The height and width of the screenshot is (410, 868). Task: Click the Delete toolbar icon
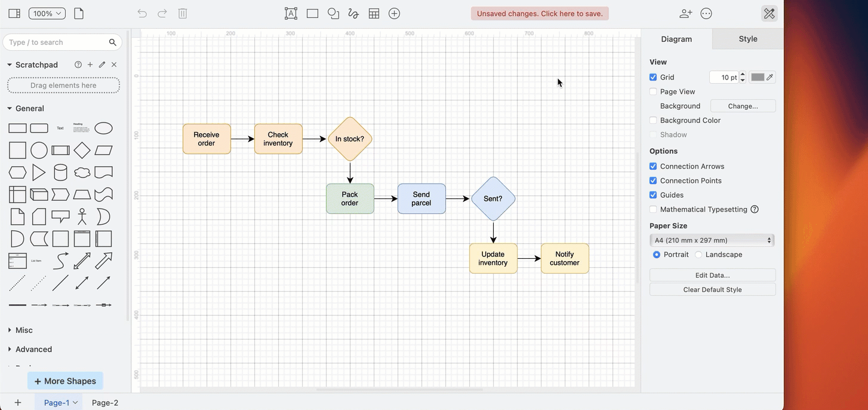(182, 13)
